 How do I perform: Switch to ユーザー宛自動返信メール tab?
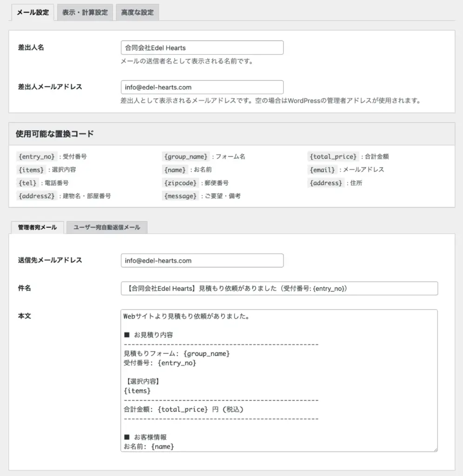pyautogui.click(x=107, y=227)
